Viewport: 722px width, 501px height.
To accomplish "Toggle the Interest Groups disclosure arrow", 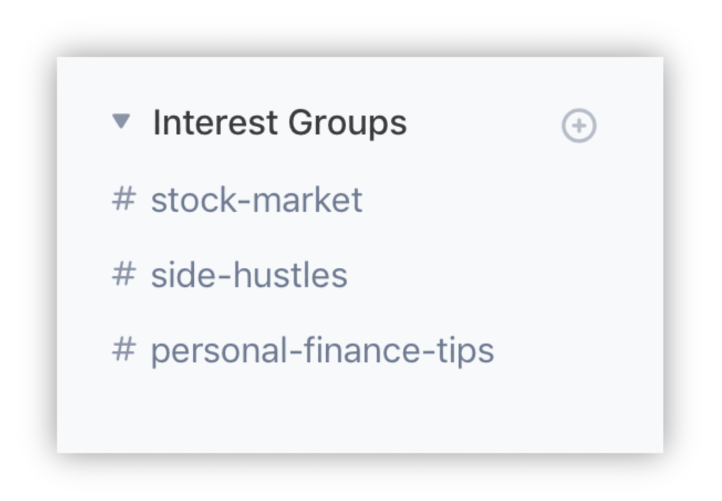I will (x=121, y=122).
